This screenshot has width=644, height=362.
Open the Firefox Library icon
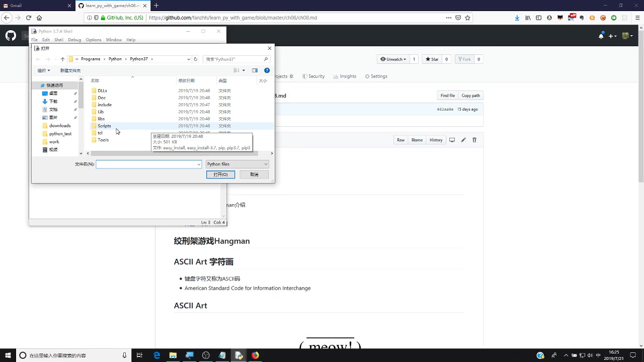[x=528, y=18]
